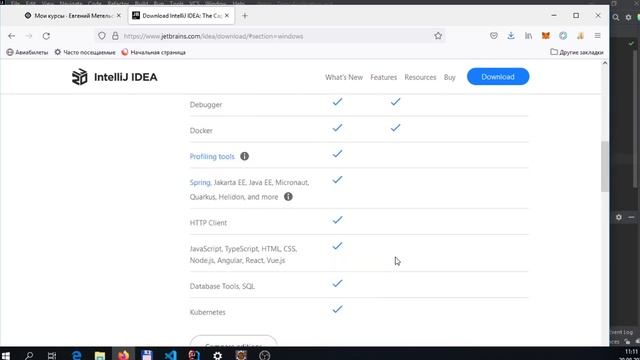The image size is (640, 360).
Task: Open the shield tracking protection icon
Action: [x=102, y=36]
